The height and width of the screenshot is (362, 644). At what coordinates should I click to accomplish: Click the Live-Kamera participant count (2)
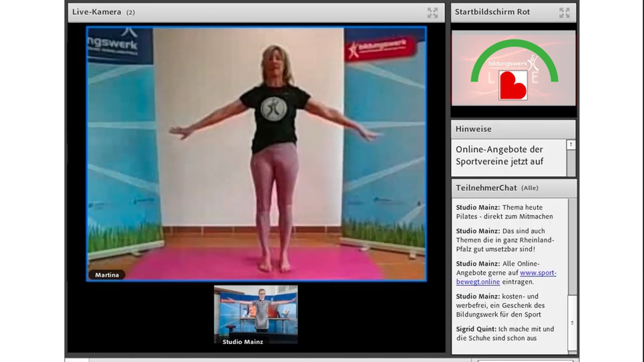[x=131, y=13]
